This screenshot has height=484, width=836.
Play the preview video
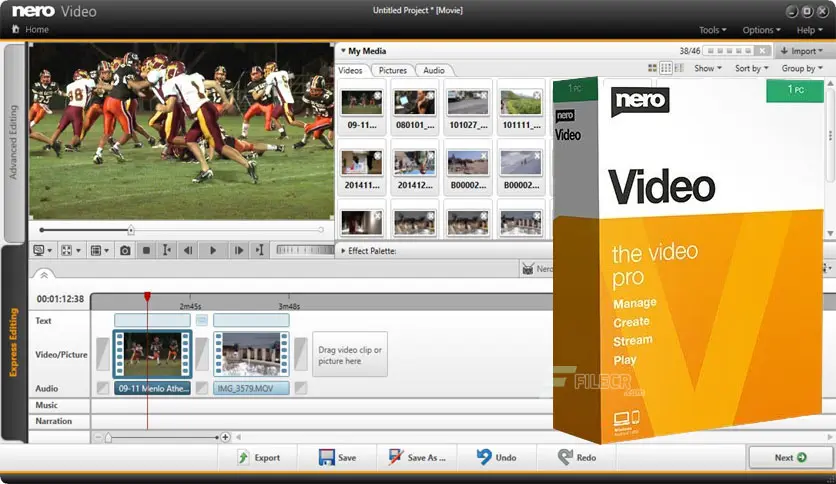212,250
